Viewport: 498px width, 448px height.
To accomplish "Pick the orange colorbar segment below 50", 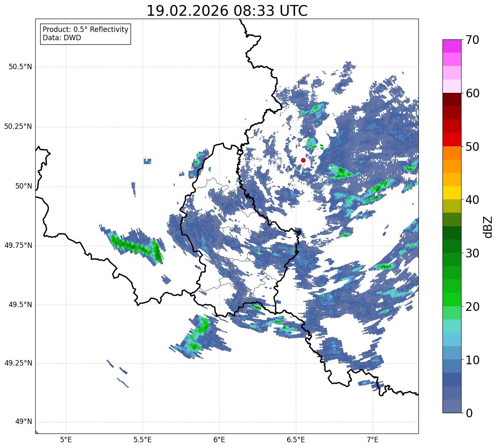I will coord(452,153).
